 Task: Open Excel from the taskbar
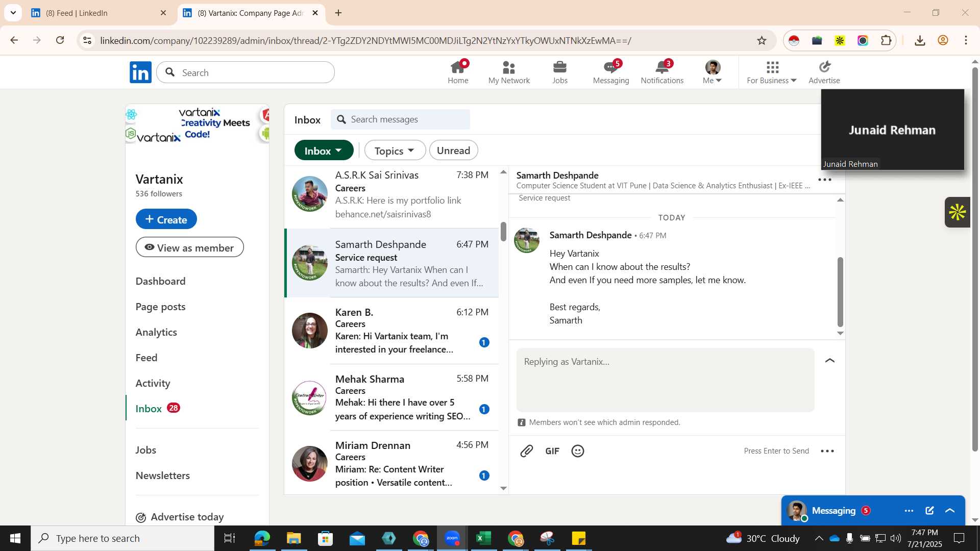click(x=483, y=538)
